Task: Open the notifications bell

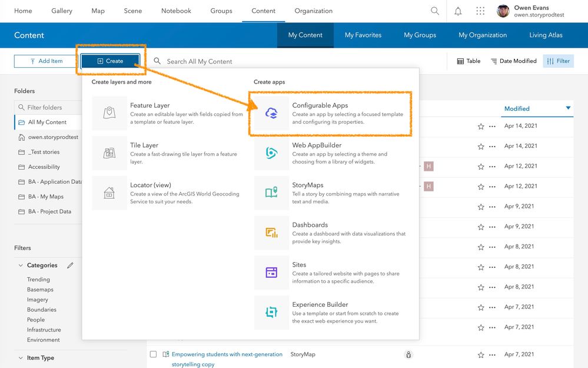Action: pos(458,11)
